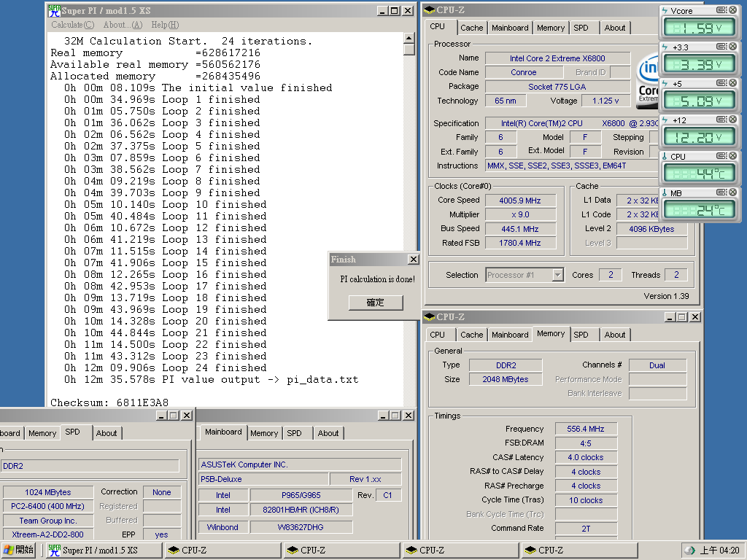Click the Vcore gadget settings icon

coord(721,10)
